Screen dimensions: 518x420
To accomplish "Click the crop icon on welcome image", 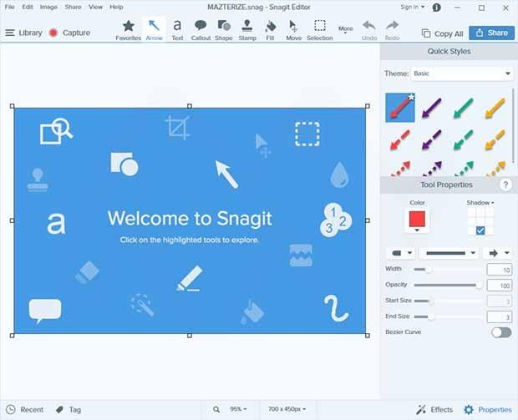I will (178, 128).
